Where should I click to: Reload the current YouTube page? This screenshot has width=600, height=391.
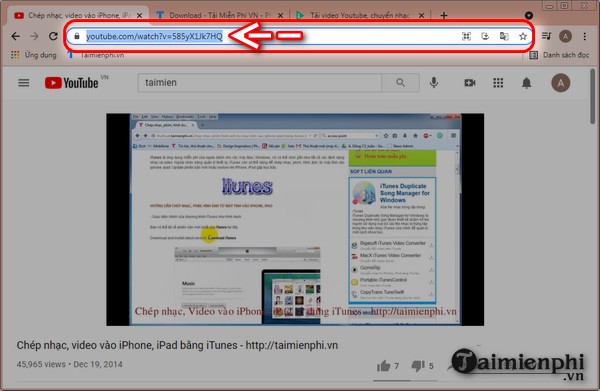pos(53,36)
